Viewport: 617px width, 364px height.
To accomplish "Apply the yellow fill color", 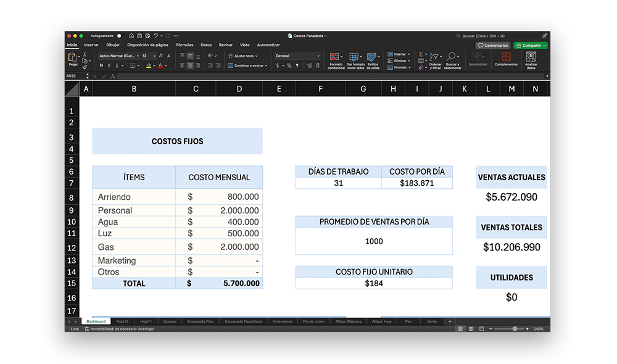I will click(x=149, y=66).
